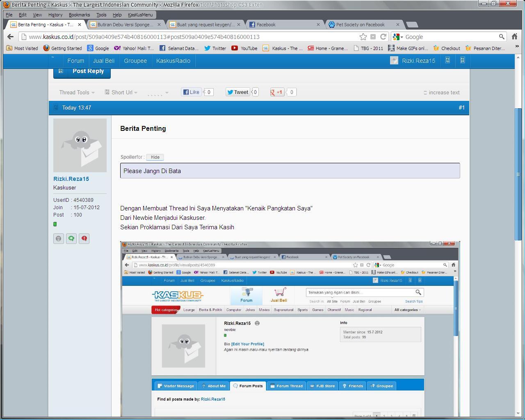This screenshot has width=525, height=420.
Task: Reload the page using the refresh icon
Action: 383,37
